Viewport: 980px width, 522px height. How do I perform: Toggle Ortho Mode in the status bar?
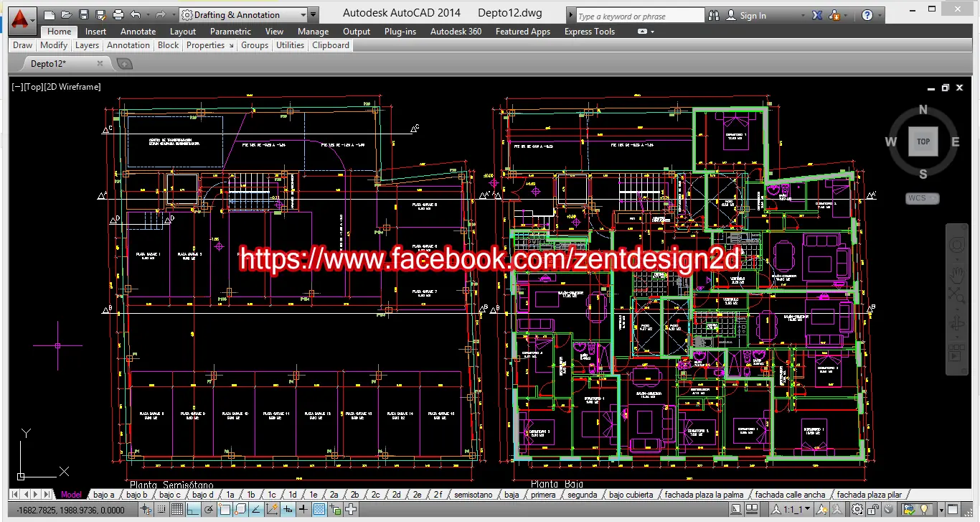(192, 510)
